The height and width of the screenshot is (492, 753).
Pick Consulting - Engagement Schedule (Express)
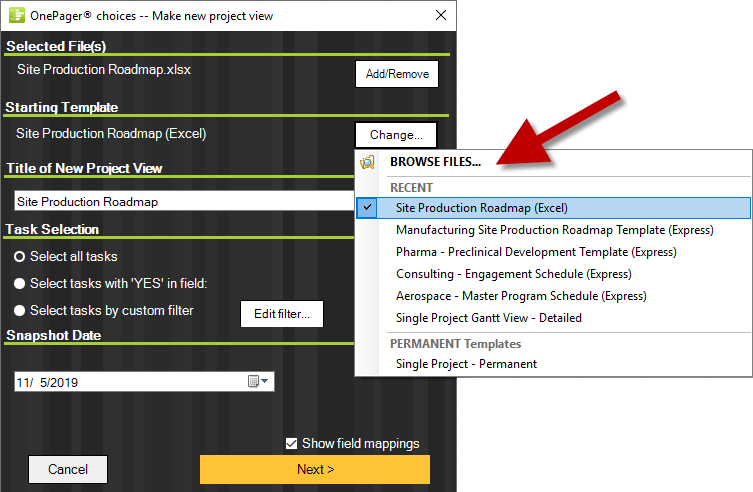pyautogui.click(x=513, y=274)
